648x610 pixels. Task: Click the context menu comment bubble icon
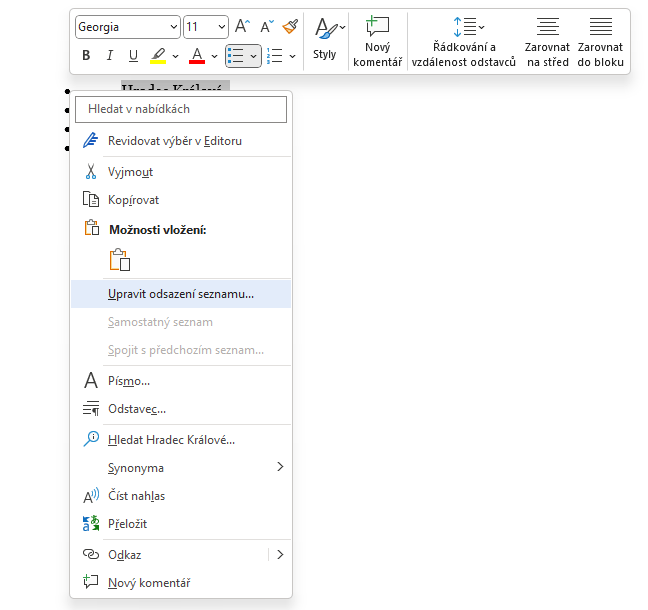click(x=91, y=581)
